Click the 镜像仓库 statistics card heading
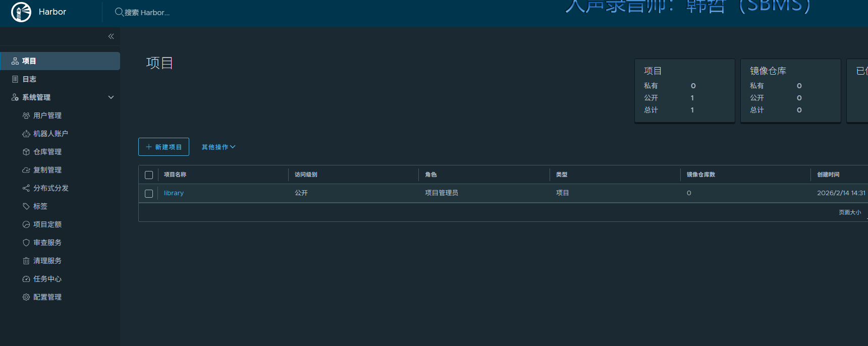Viewport: 868px width, 346px height. 768,71
